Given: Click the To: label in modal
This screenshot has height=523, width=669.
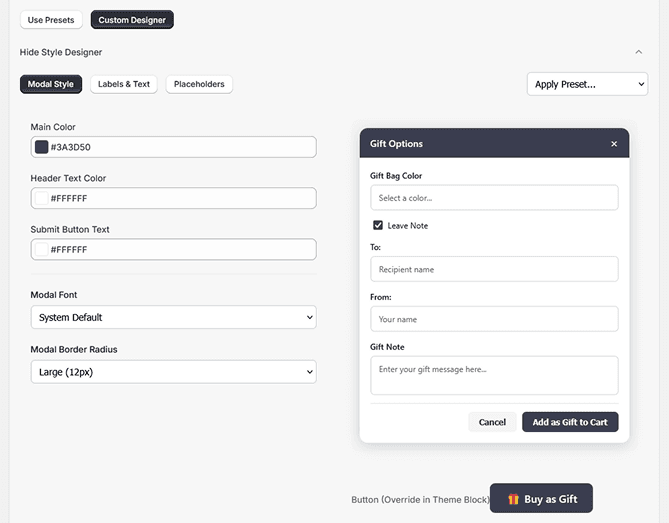Looking at the screenshot, I should pyautogui.click(x=375, y=247).
